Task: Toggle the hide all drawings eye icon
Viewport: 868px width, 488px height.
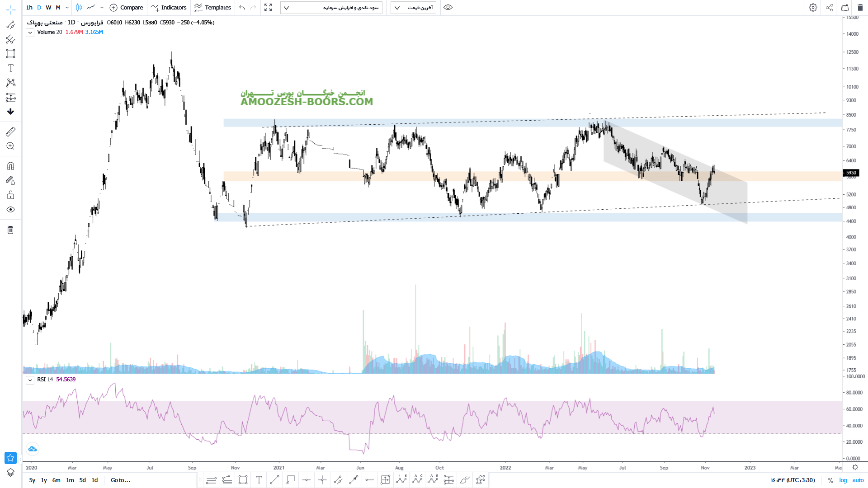Action: [x=10, y=210]
